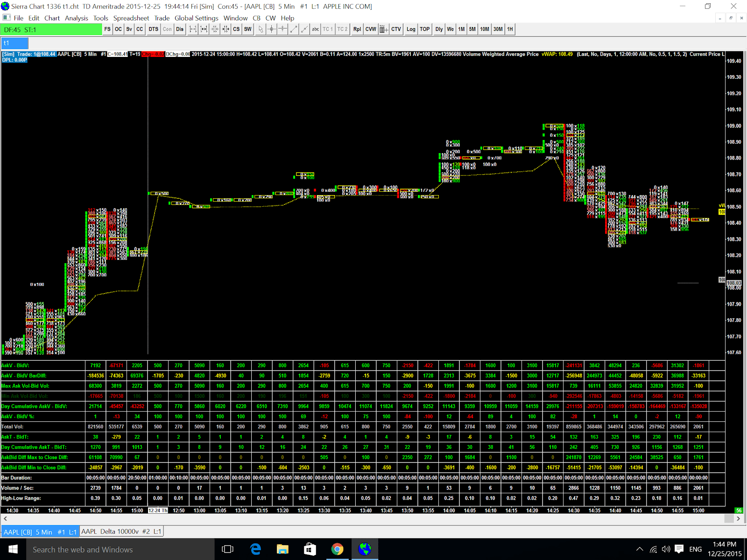Open the Tools menu

101,18
